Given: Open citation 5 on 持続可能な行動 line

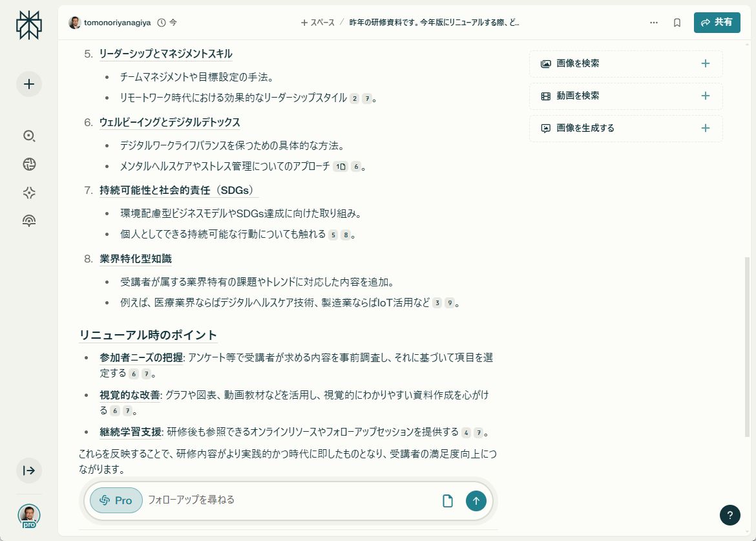Looking at the screenshot, I should pyautogui.click(x=333, y=235).
